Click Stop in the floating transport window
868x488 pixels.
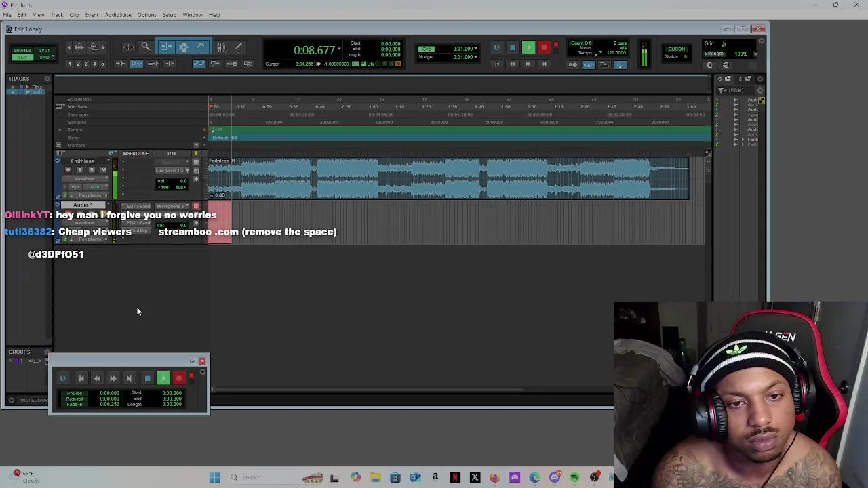point(147,378)
